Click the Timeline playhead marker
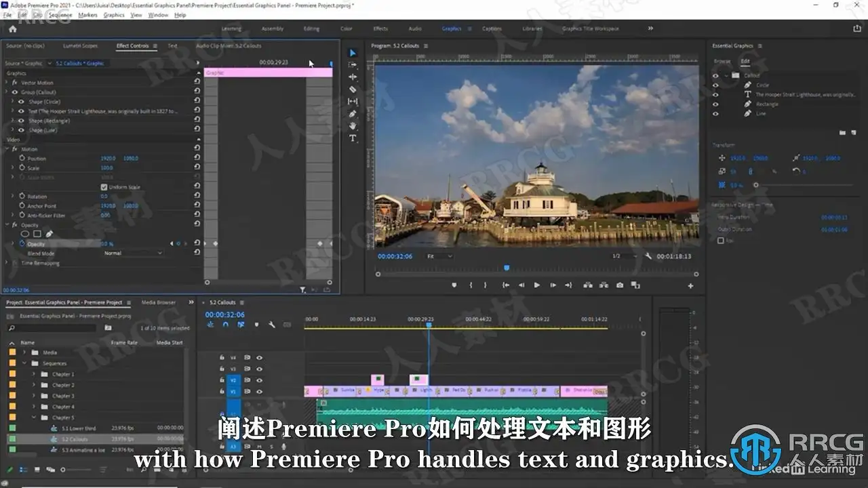The height and width of the screenshot is (488, 868). [x=429, y=325]
